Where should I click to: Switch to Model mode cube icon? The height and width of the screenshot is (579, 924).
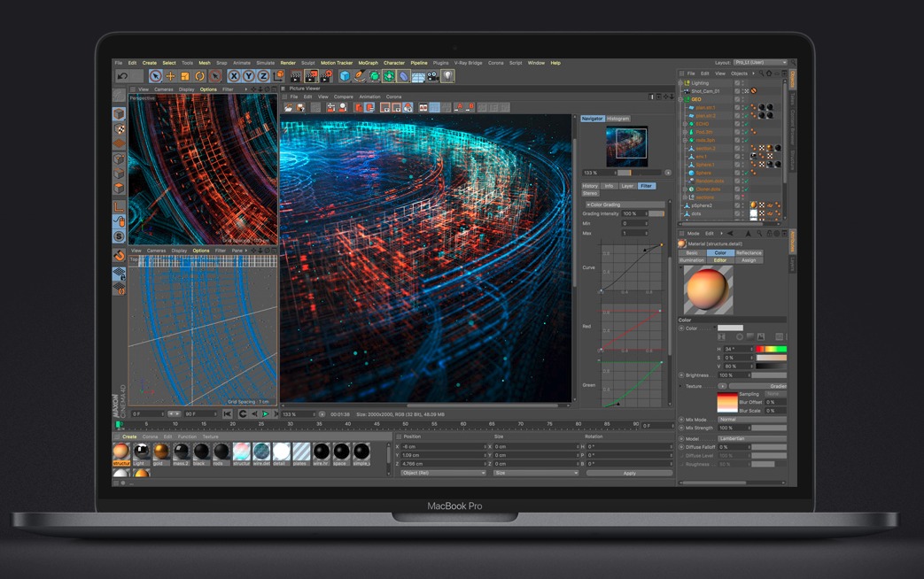click(119, 114)
